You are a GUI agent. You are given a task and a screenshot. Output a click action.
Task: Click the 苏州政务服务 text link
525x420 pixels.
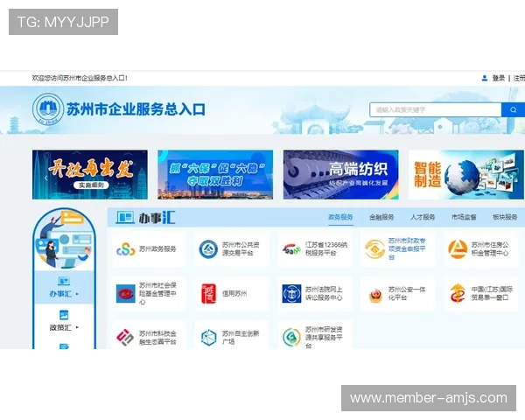pos(157,249)
